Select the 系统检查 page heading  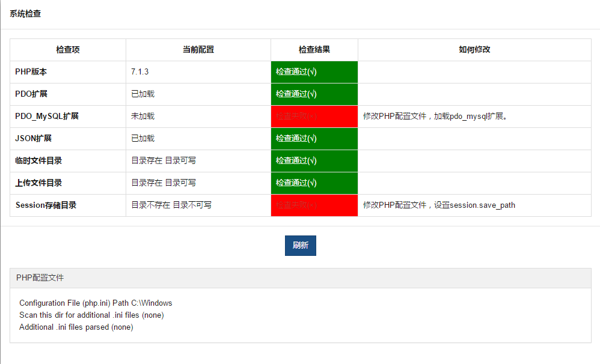pos(25,14)
